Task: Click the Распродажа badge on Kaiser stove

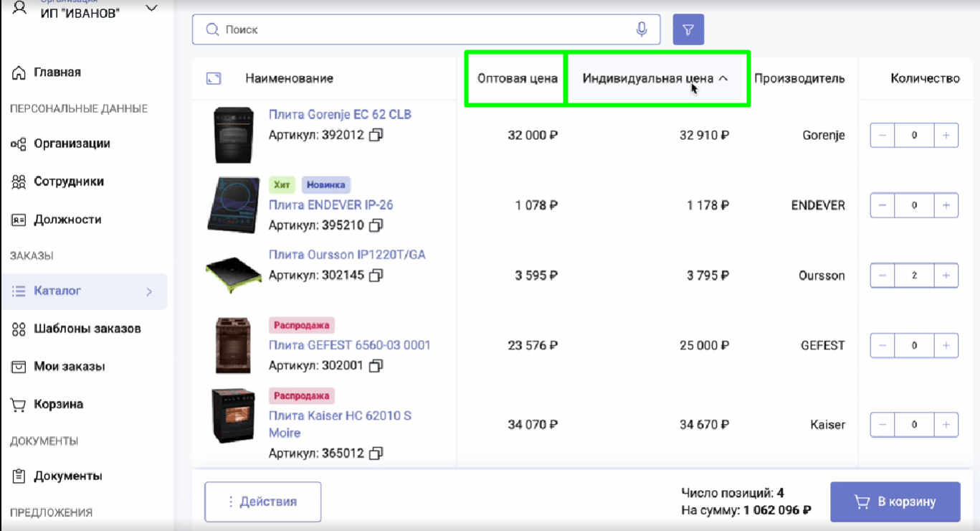Action: click(x=302, y=395)
